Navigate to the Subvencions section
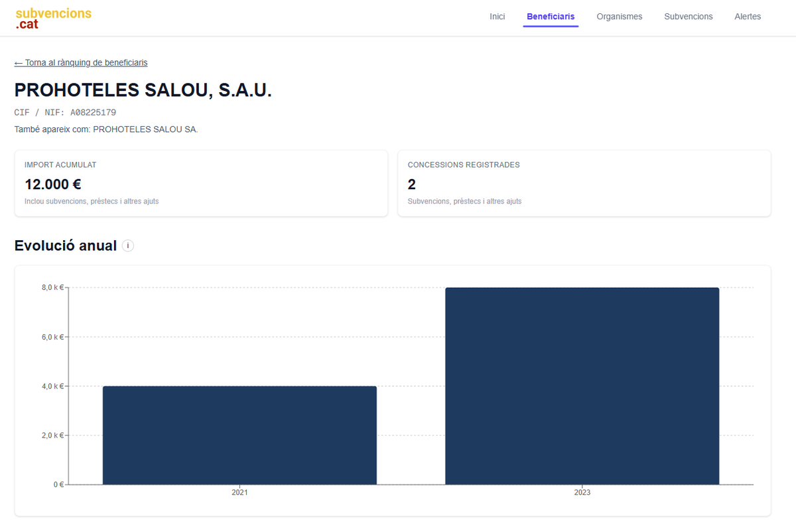Viewport: 796px width, 532px height. point(689,17)
